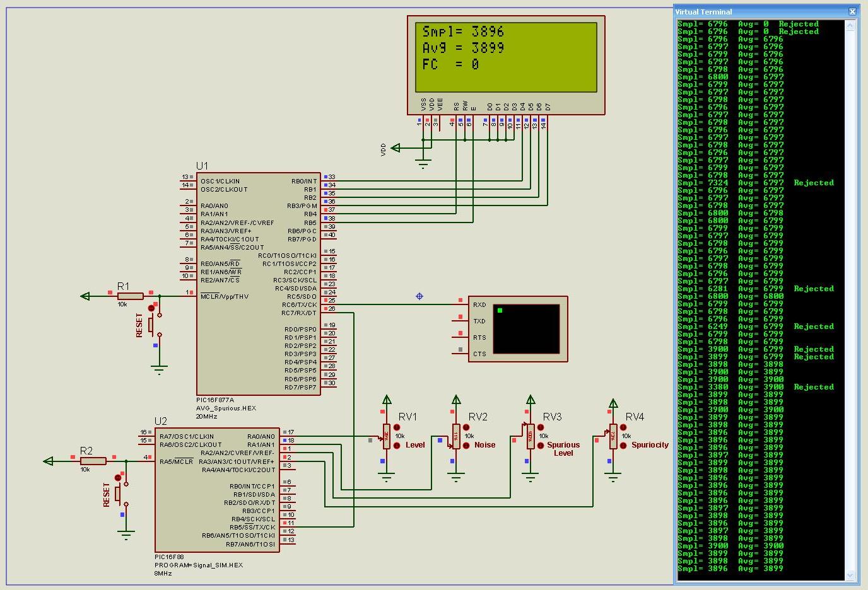Click the Virtual Terminal title bar
Image resolution: width=868 pixels, height=590 pixels.
tap(757, 11)
